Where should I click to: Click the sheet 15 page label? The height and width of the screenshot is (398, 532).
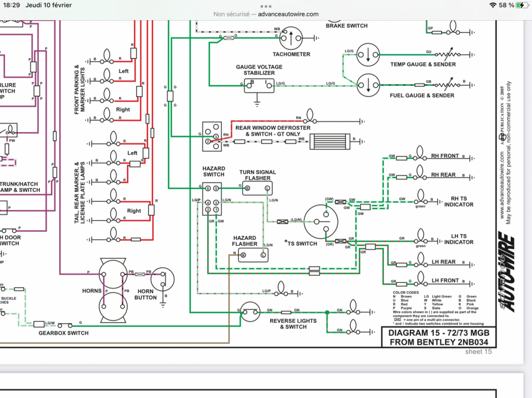point(478,351)
